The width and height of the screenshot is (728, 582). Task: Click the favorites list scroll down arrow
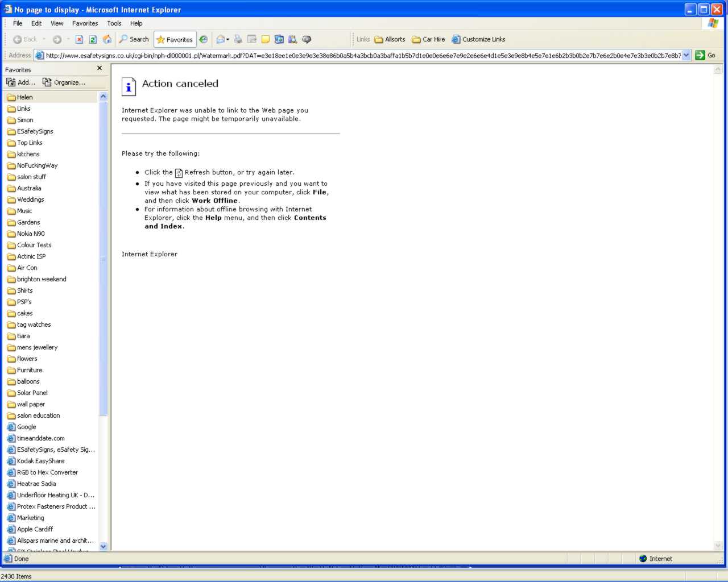[103, 546]
